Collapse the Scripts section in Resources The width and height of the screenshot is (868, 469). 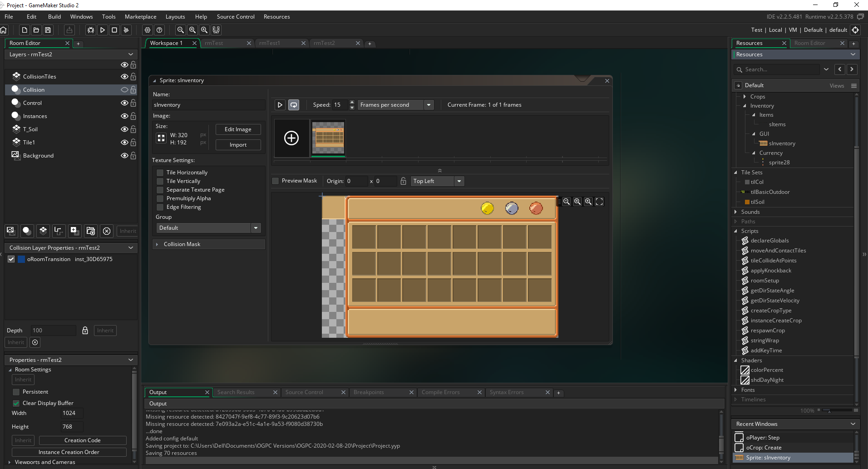click(736, 231)
